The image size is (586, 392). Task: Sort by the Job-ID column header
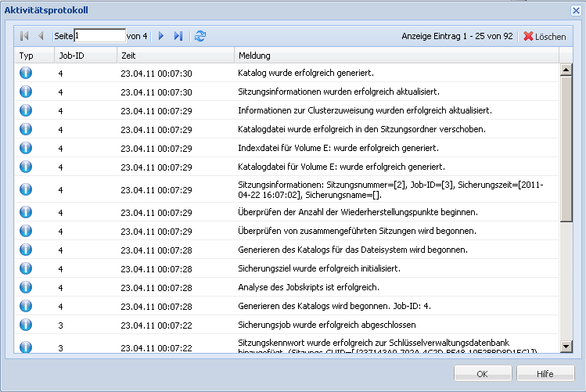(84, 56)
